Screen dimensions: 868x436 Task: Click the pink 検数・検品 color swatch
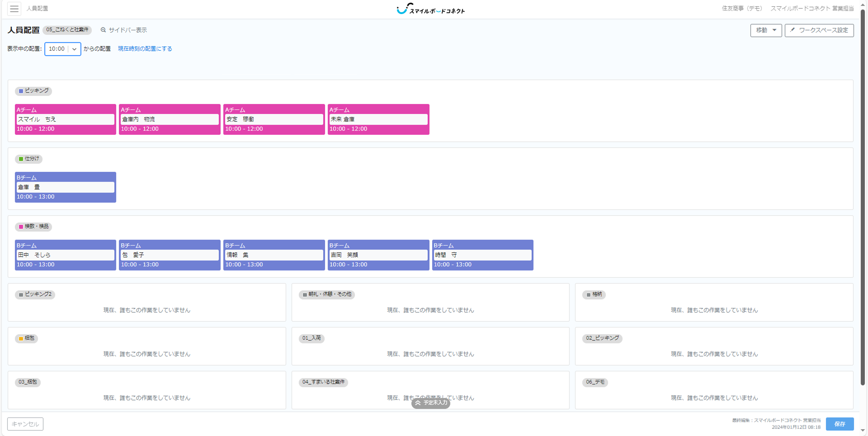[x=21, y=227]
